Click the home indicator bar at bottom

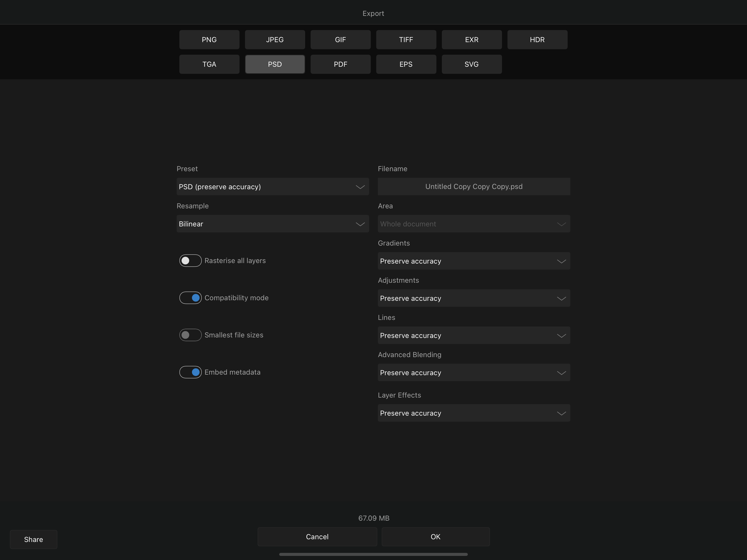point(373,554)
